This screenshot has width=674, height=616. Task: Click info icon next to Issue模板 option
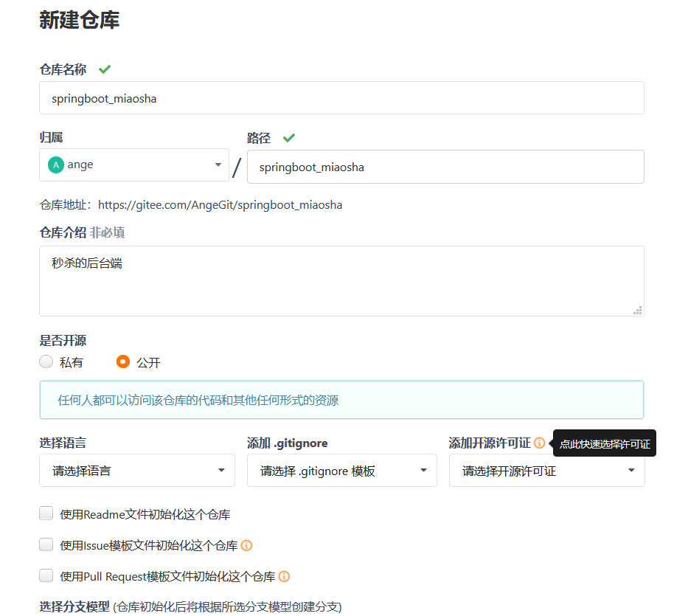247,545
